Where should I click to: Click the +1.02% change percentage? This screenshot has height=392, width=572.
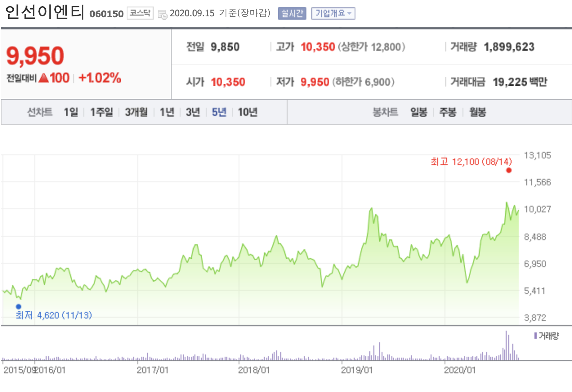tap(100, 78)
